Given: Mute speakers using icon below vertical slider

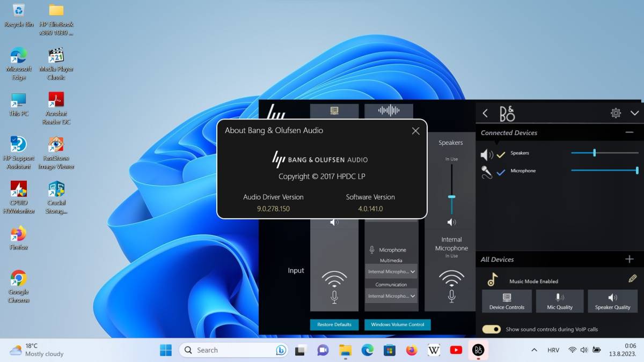Looking at the screenshot, I should click(x=451, y=222).
